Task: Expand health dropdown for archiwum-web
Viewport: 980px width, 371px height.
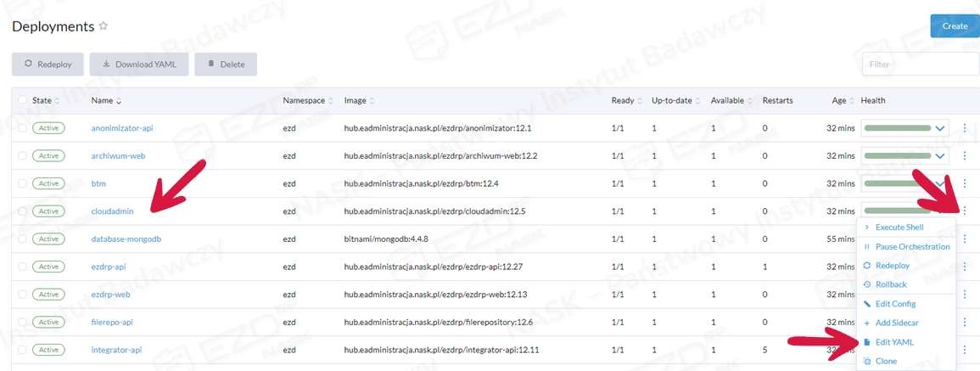Action: [x=940, y=156]
